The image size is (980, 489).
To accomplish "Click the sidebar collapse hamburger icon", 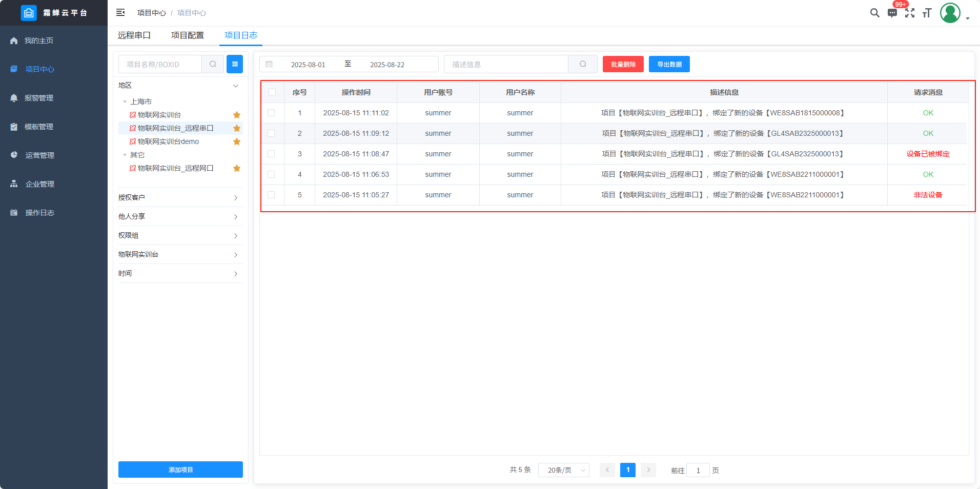I will (x=120, y=13).
